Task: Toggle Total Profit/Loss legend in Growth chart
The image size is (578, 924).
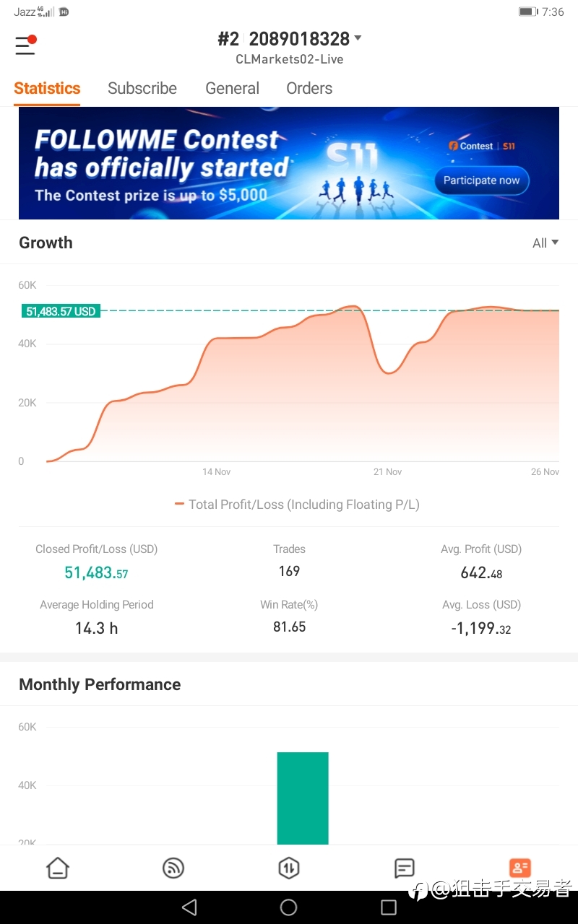Action: (297, 505)
